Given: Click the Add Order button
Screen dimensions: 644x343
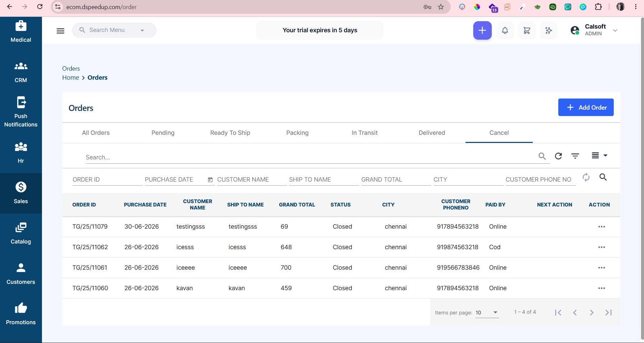Looking at the screenshot, I should (586, 107).
